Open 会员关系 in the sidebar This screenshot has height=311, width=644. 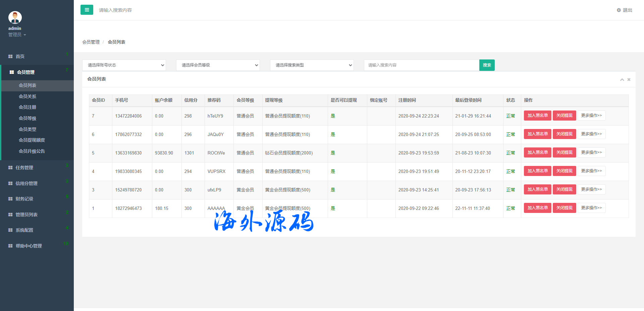click(28, 96)
